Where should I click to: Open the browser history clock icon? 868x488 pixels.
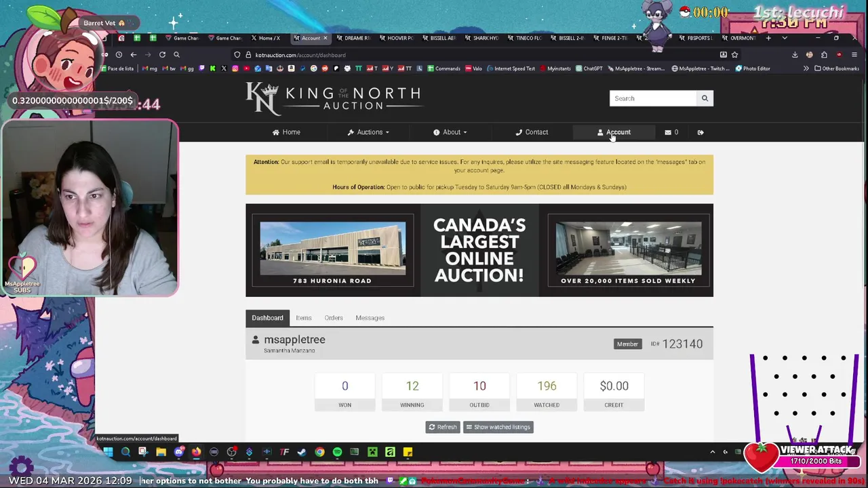pos(119,55)
